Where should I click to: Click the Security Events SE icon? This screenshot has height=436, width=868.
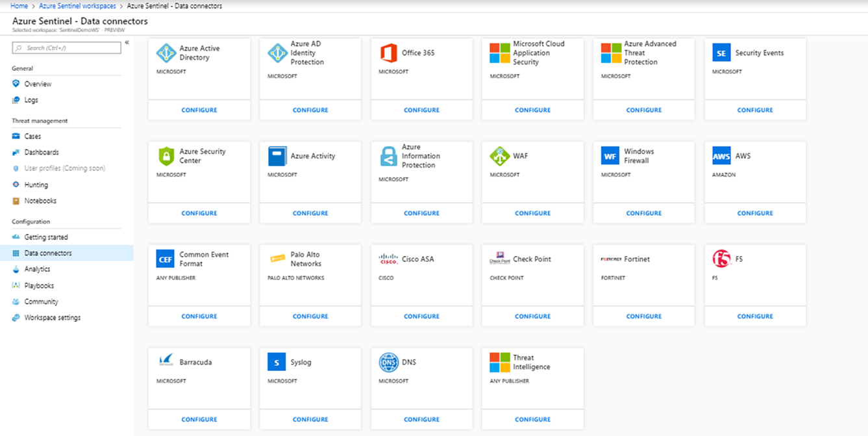coord(721,53)
